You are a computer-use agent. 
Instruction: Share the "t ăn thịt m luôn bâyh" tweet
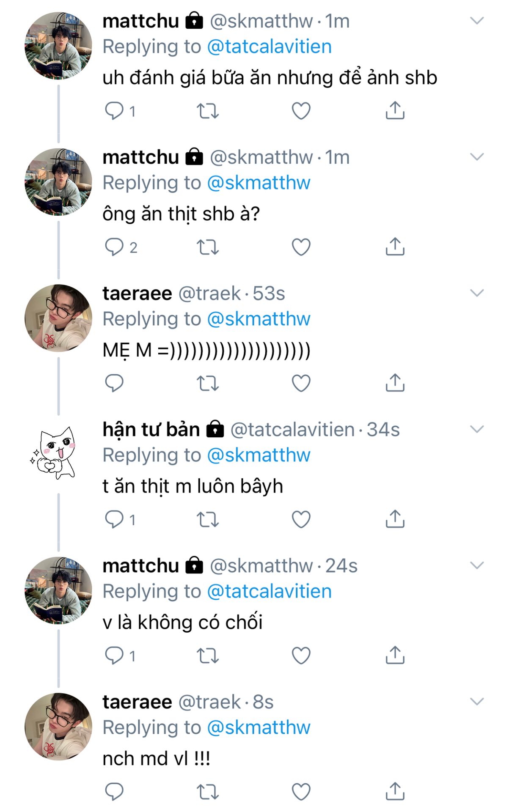(395, 519)
